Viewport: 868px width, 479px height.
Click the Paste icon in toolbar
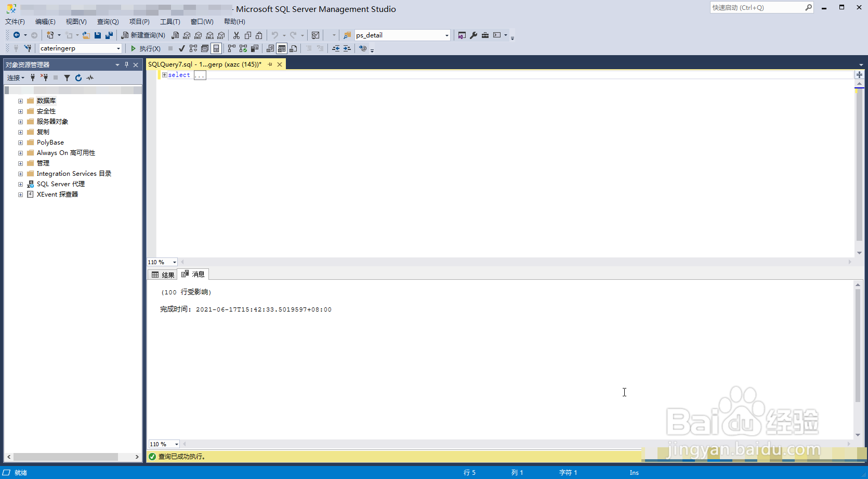coord(259,35)
